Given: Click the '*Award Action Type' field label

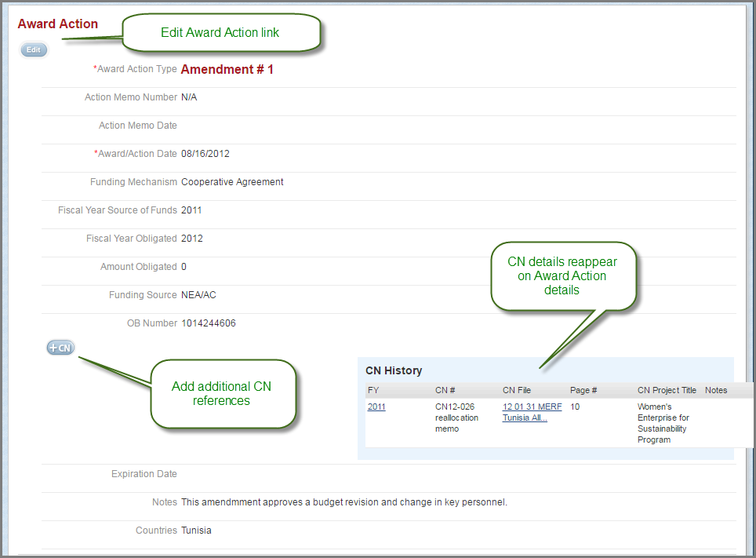Looking at the screenshot, I should coord(135,69).
